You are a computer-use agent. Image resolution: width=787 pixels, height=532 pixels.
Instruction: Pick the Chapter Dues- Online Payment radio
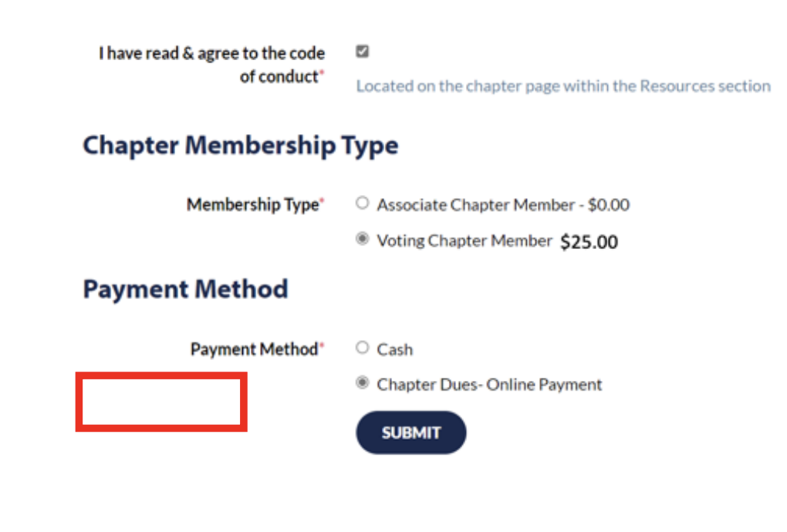362,383
